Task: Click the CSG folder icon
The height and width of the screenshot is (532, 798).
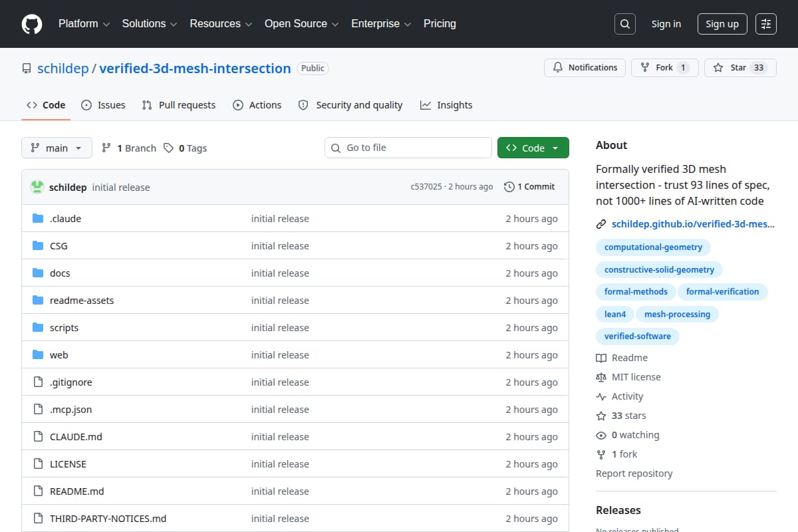Action: tap(38, 246)
